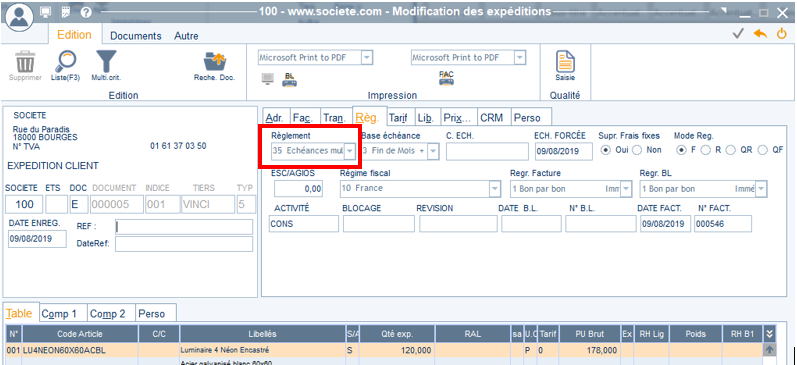
Task: Click the SOCIETE field showing 100
Action: coord(24,204)
